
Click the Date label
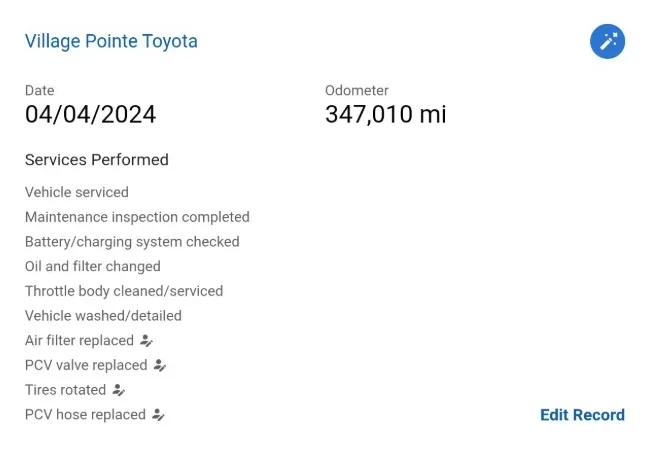pyautogui.click(x=39, y=91)
